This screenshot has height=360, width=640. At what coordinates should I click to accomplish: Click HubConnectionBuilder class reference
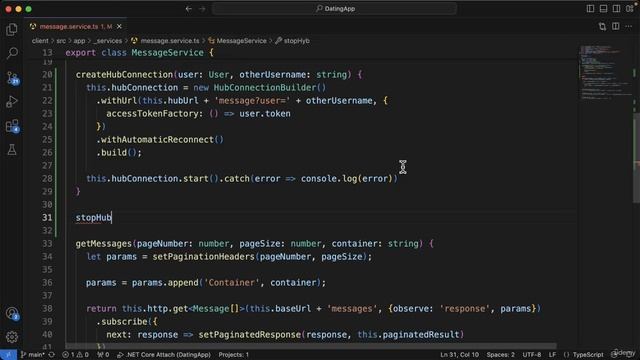[265, 88]
